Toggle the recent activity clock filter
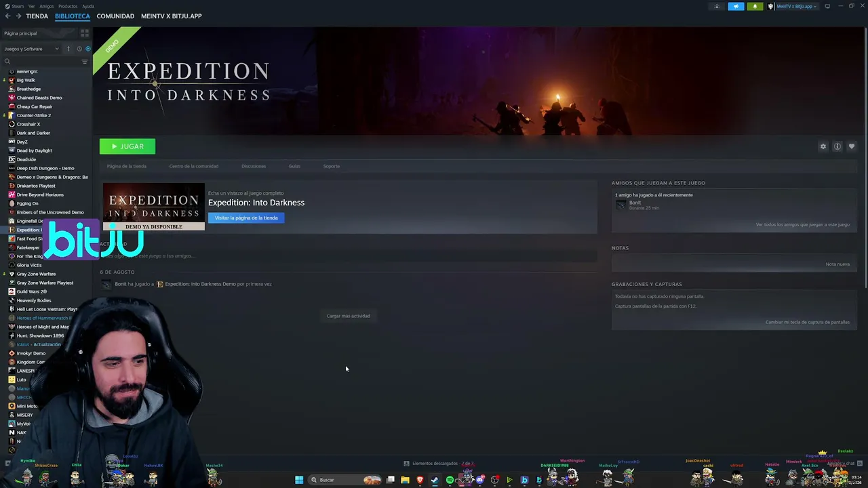This screenshot has width=868, height=488. coord(79,49)
